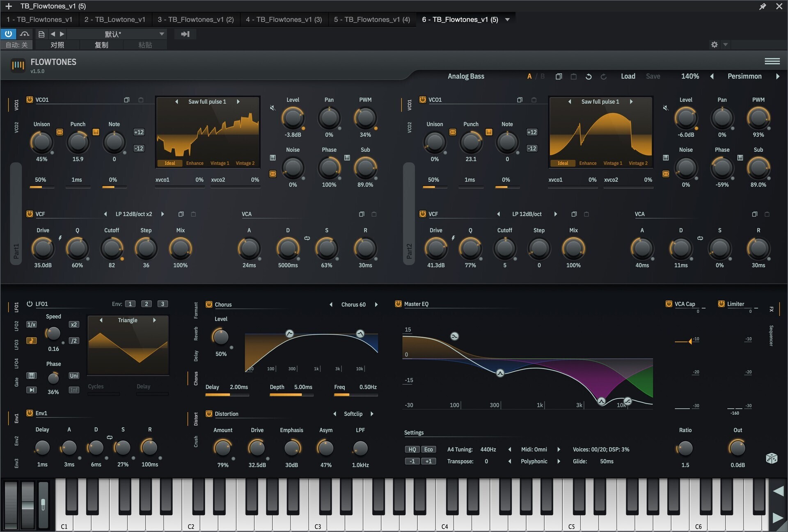Viewport: 788px width, 532px height.
Task: Toggle Master EQ power button
Action: (x=398, y=304)
